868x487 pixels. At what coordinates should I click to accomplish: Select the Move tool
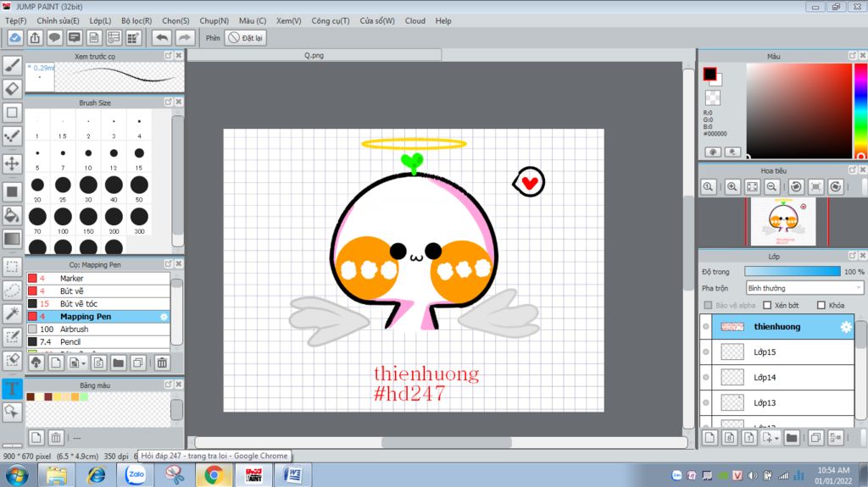click(x=12, y=163)
